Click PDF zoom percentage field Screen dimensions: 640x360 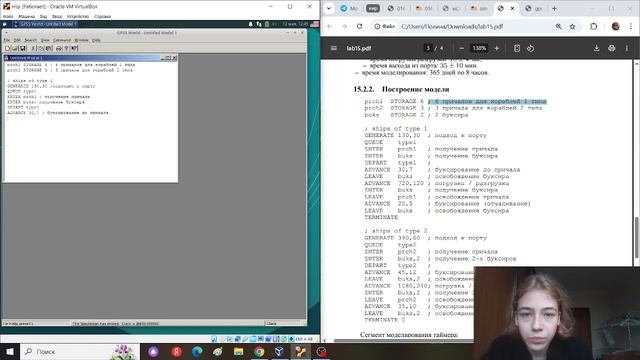coord(479,48)
